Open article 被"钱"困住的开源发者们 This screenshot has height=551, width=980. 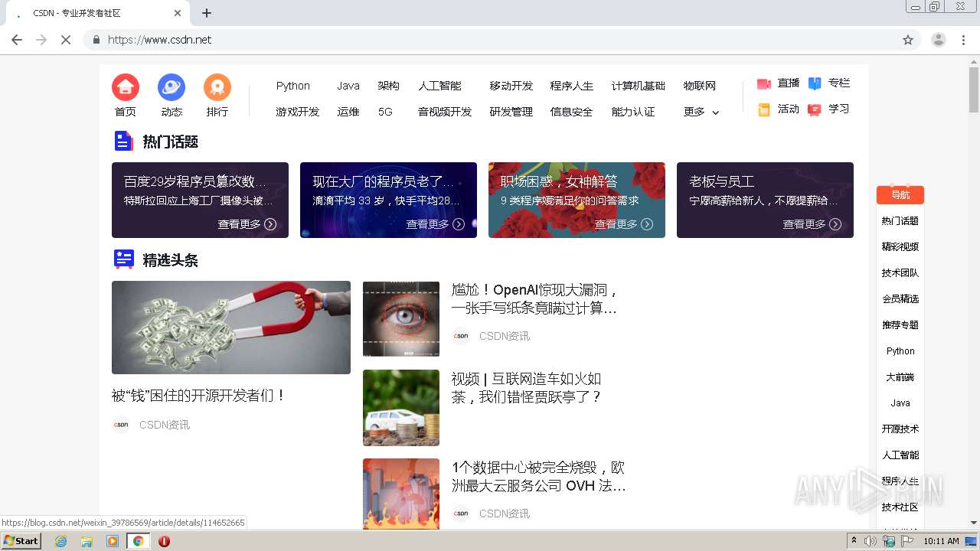199,396
